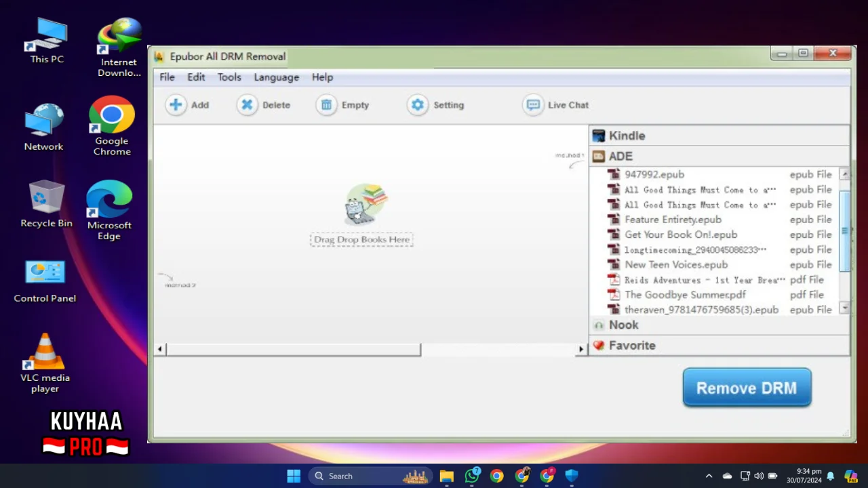Screen dimensions: 868x488
Task: Open Internet Download Manager desktop icon
Action: coord(119,47)
